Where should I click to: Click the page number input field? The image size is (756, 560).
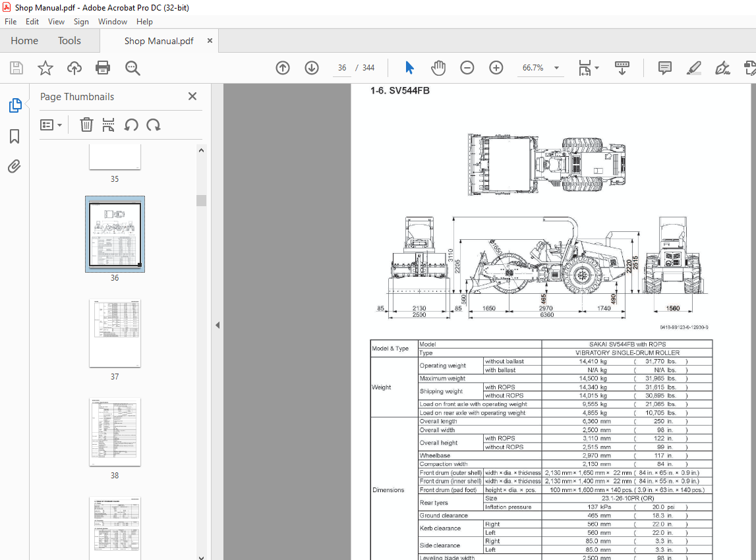click(342, 68)
